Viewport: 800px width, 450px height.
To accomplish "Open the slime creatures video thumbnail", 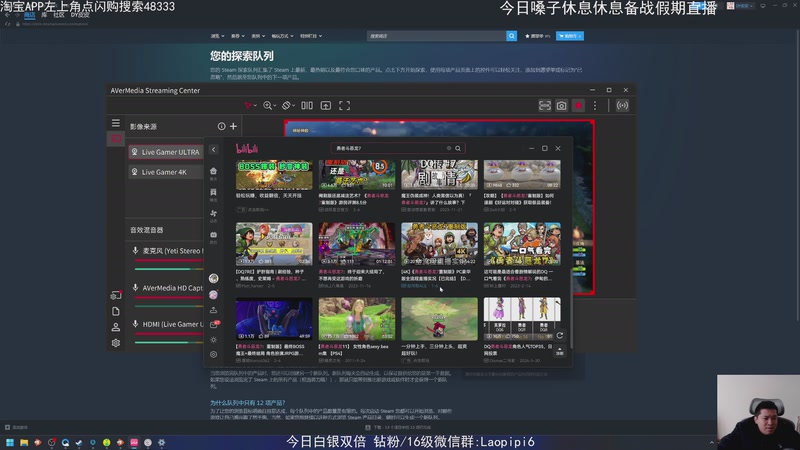I will 522,175.
